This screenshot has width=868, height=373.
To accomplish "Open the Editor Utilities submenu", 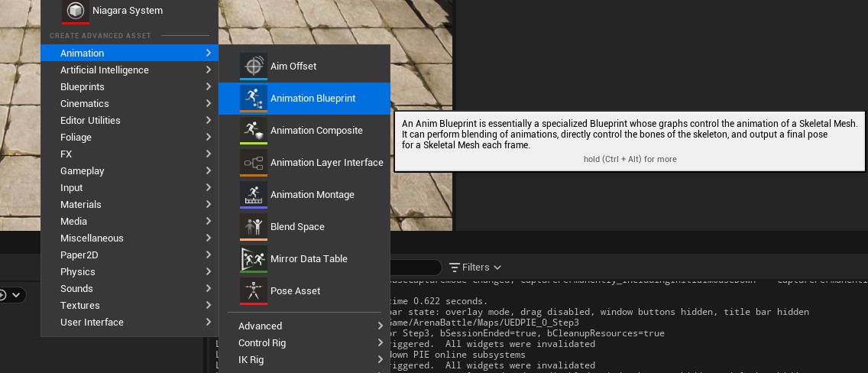I will tap(130, 120).
